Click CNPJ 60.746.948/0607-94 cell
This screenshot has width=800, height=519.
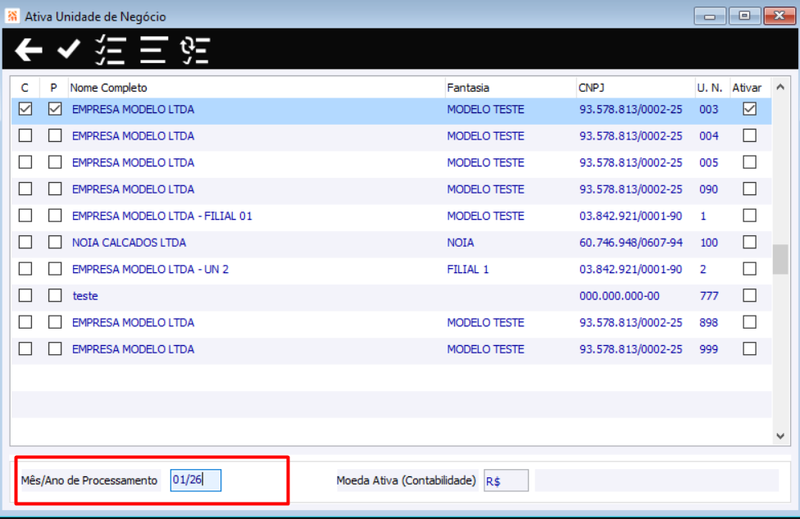631,242
